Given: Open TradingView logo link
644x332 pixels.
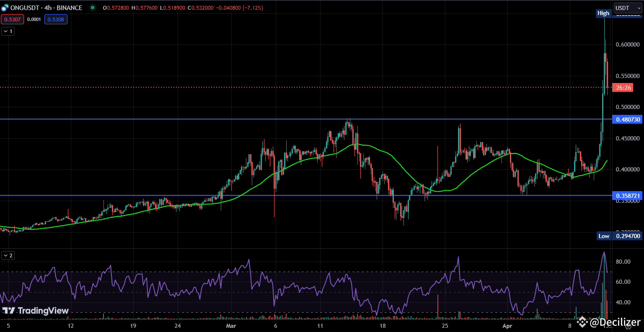Looking at the screenshot, I should point(36,311).
